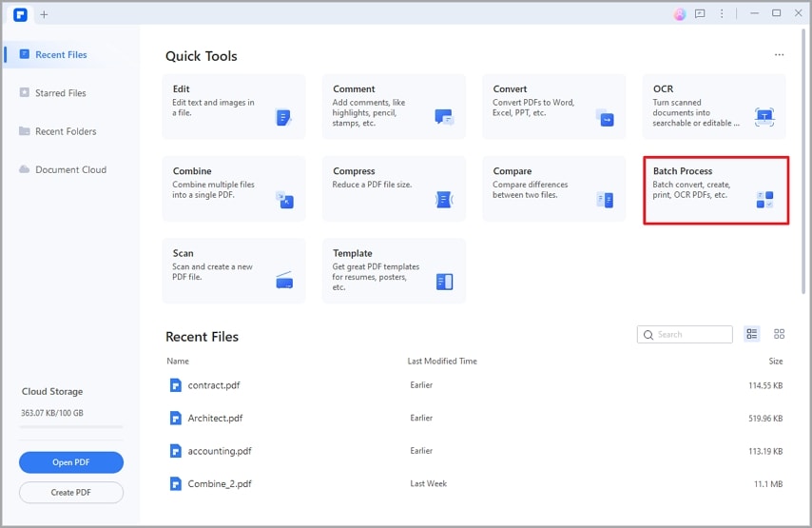Open the Comment quick tool card
This screenshot has height=528, width=812.
(x=394, y=107)
